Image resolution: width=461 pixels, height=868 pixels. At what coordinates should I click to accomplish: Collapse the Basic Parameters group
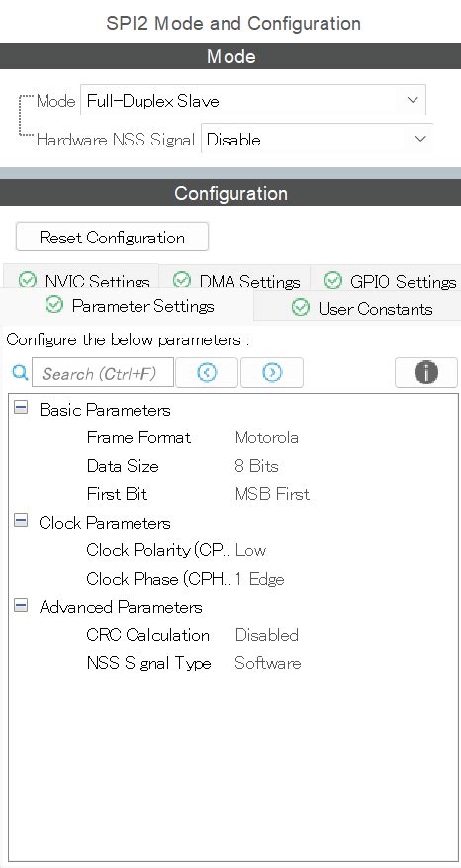(21, 409)
